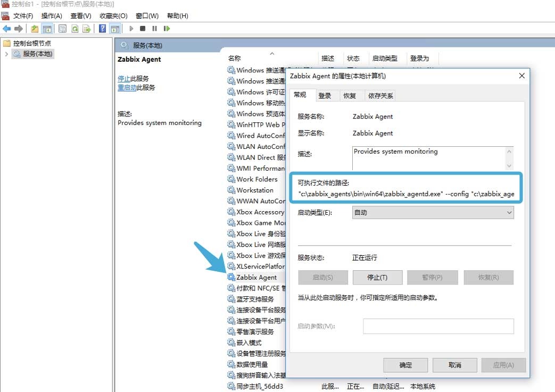Close the Zabbix Agent properties dialog

click(521, 76)
